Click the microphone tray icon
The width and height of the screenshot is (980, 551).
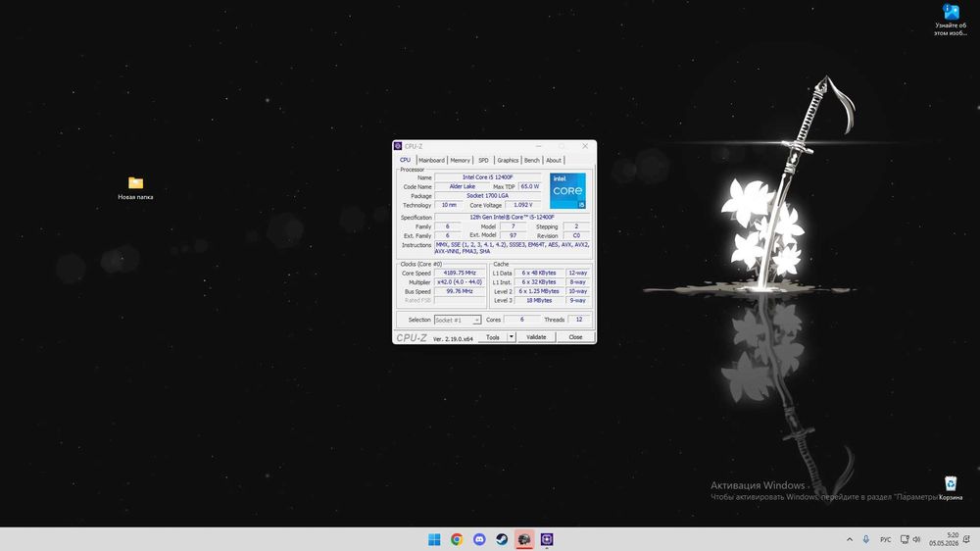(865, 539)
